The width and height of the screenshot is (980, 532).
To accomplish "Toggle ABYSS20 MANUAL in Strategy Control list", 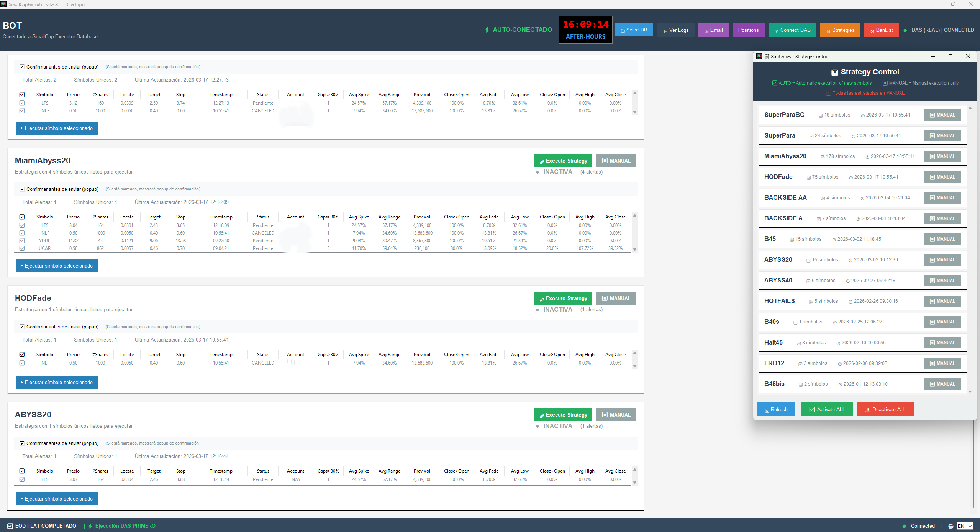I will click(x=942, y=260).
